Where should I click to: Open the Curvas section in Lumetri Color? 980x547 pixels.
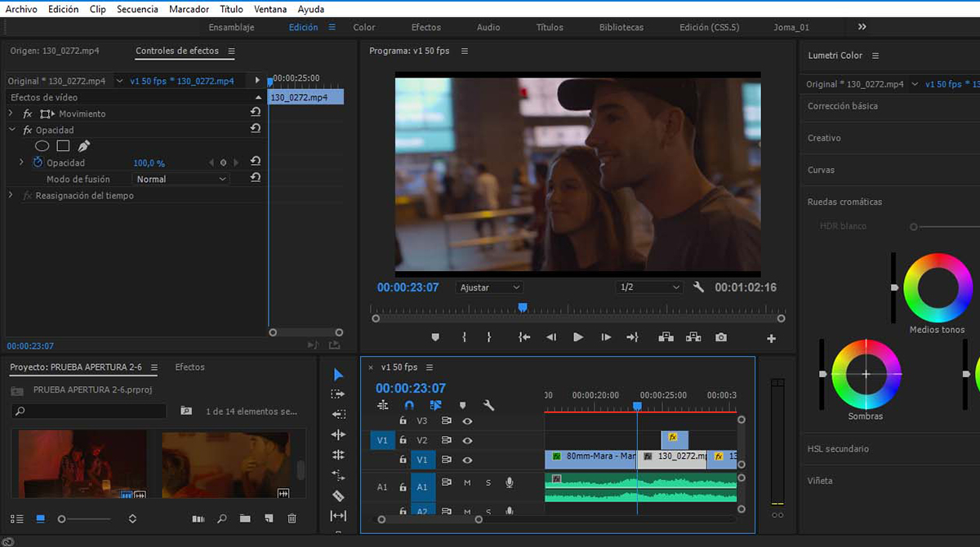[821, 170]
